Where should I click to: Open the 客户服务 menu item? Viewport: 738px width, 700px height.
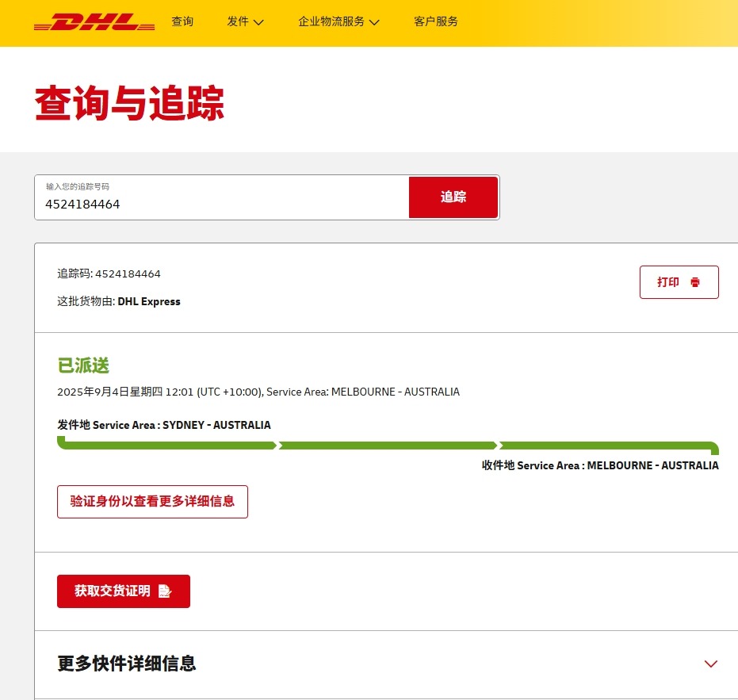coord(436,21)
